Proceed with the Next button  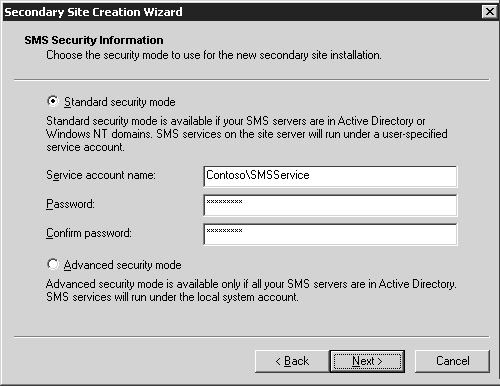367,361
